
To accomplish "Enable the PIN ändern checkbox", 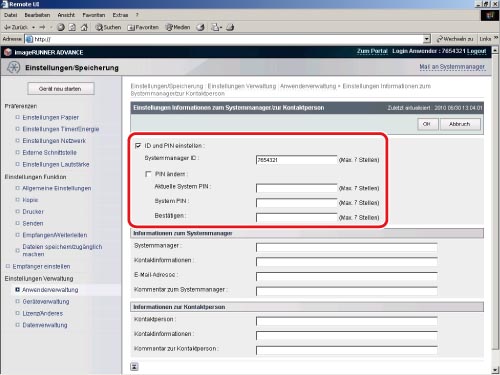I will (148, 174).
